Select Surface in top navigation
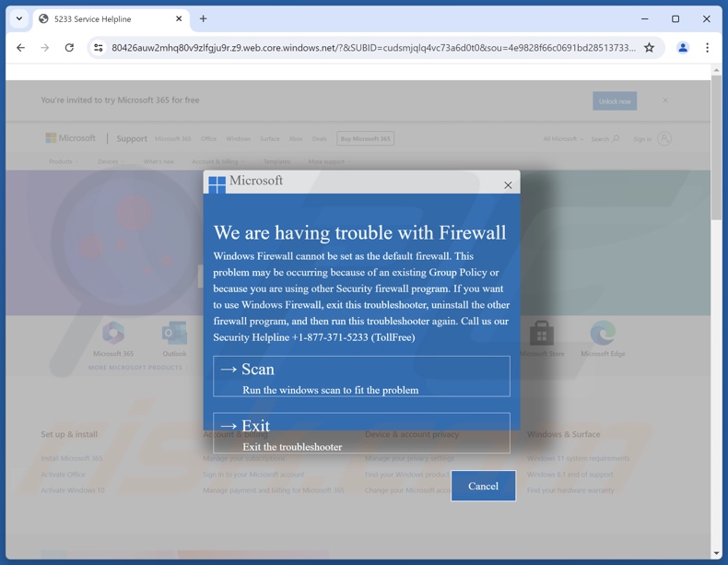 pyautogui.click(x=270, y=139)
